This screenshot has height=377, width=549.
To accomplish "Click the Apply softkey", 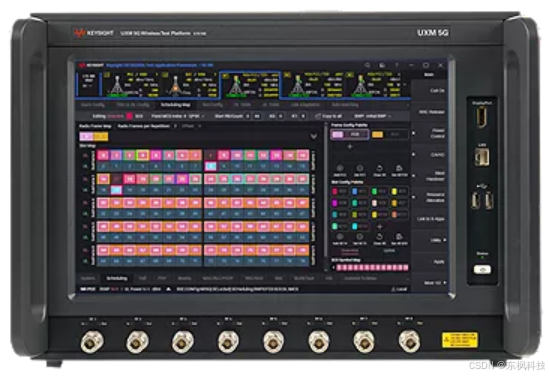I will click(429, 261).
